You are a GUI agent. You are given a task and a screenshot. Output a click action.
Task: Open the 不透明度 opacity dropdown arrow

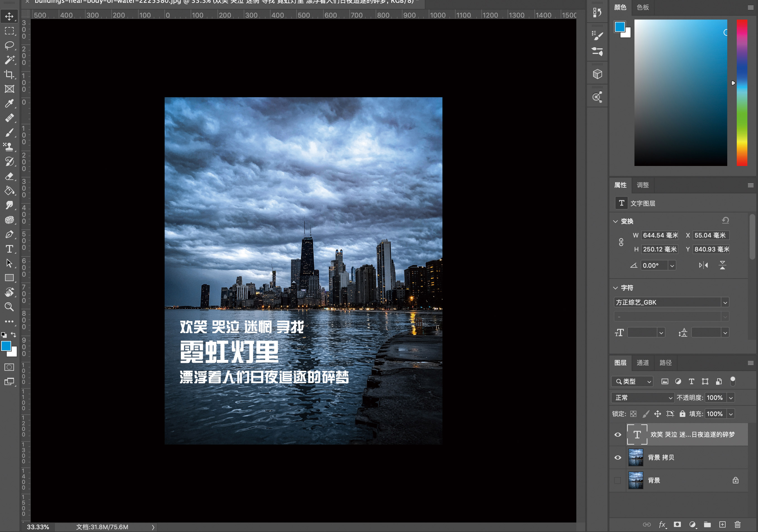click(x=731, y=398)
